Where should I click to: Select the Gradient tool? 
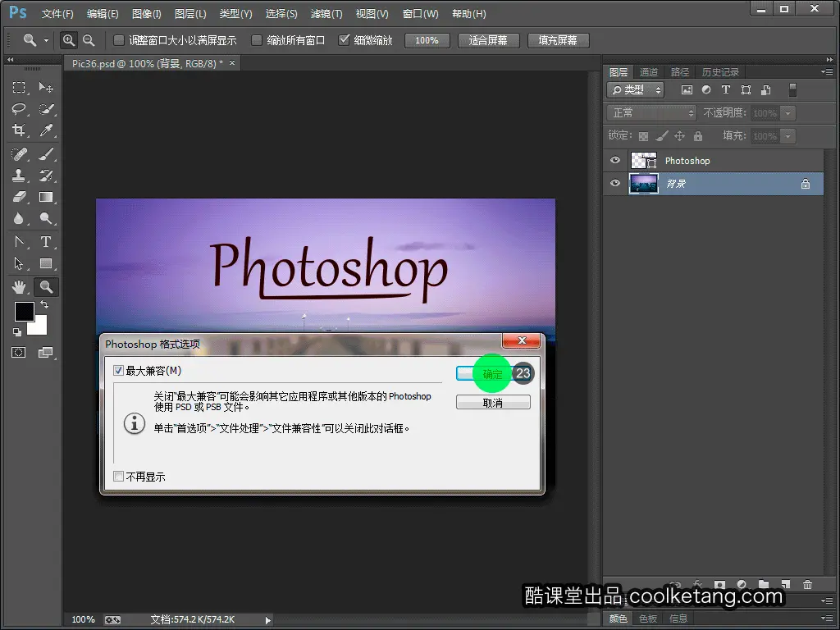coord(46,197)
